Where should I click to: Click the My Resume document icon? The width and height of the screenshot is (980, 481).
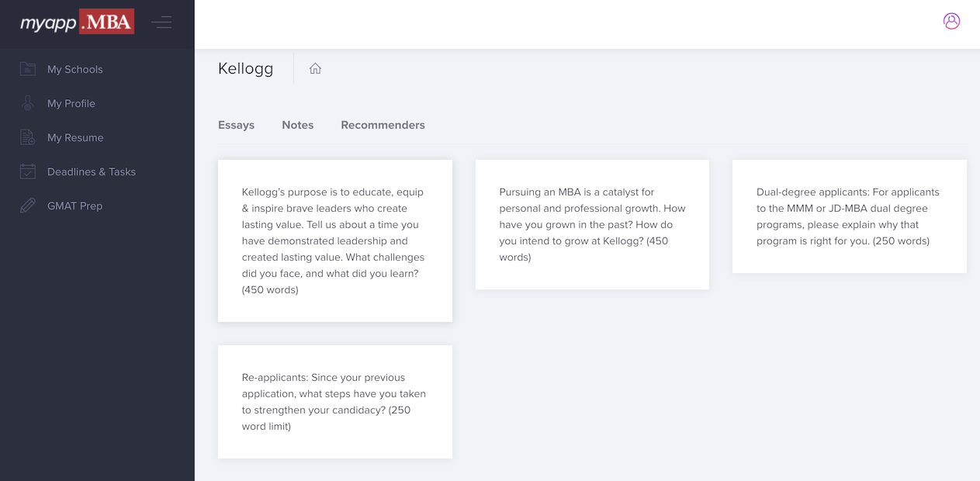(x=28, y=137)
